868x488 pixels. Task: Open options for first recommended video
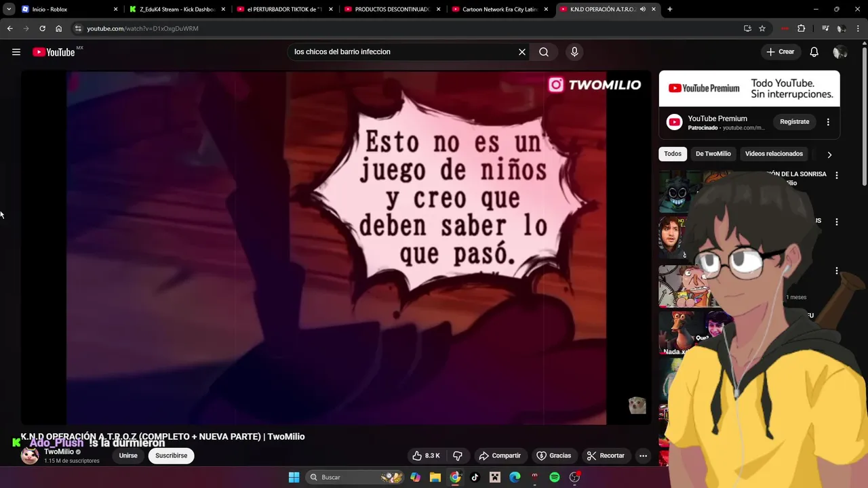(x=836, y=175)
